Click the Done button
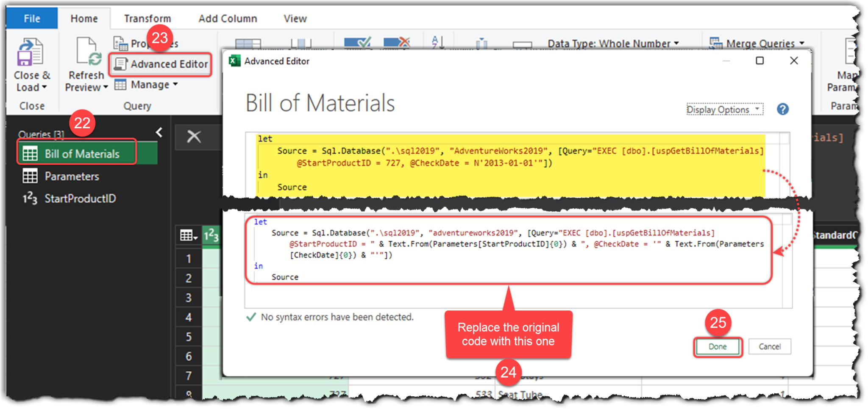 (718, 347)
